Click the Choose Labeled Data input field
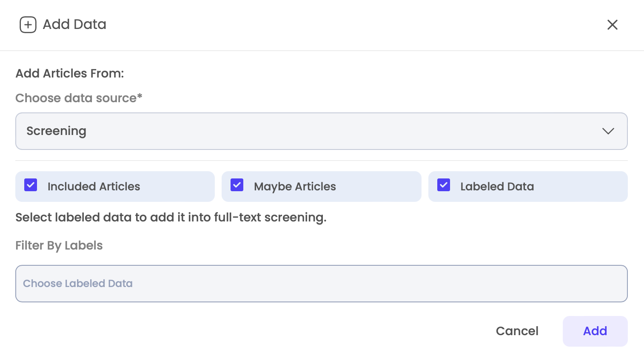Viewport: 644px width, 359px height. click(322, 283)
